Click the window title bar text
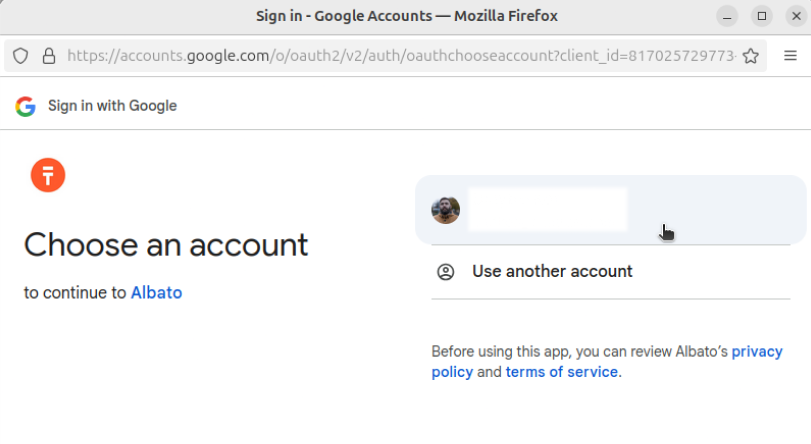Viewport: 811px width, 444px height. click(406, 16)
